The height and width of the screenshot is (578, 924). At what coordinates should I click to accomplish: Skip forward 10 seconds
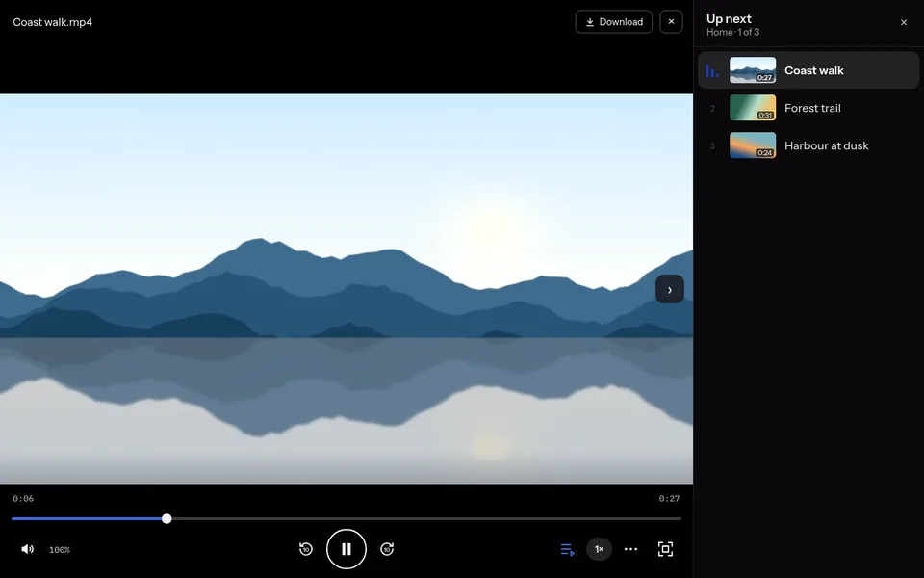387,549
